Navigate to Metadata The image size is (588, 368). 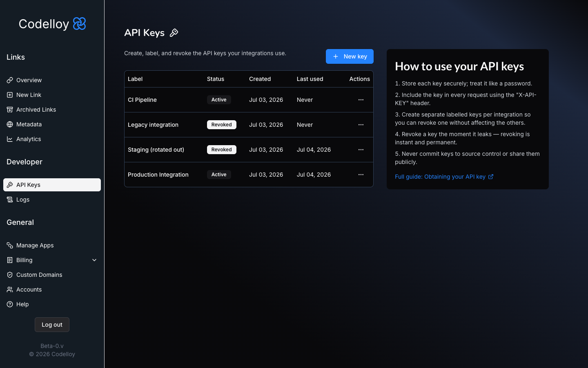[x=29, y=124]
